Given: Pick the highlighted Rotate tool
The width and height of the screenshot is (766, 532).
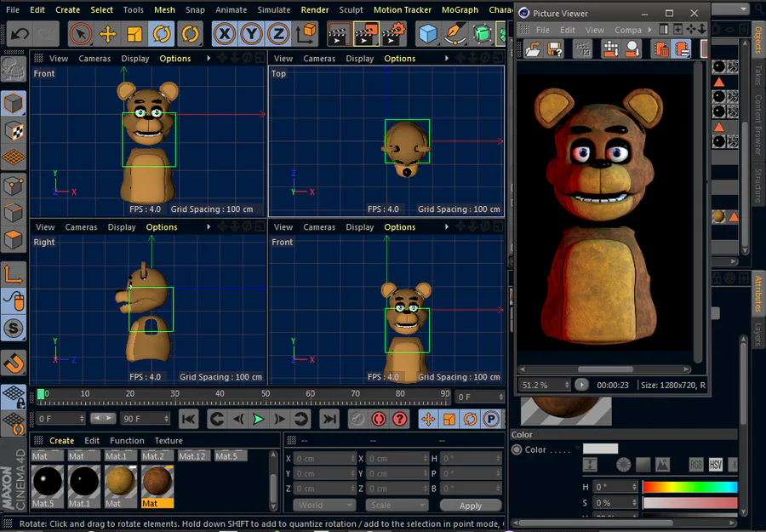Looking at the screenshot, I should (x=162, y=34).
